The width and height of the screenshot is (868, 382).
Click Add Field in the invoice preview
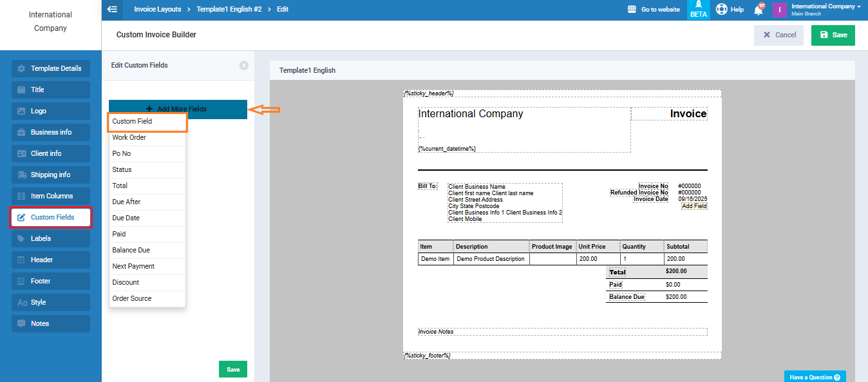coord(694,206)
